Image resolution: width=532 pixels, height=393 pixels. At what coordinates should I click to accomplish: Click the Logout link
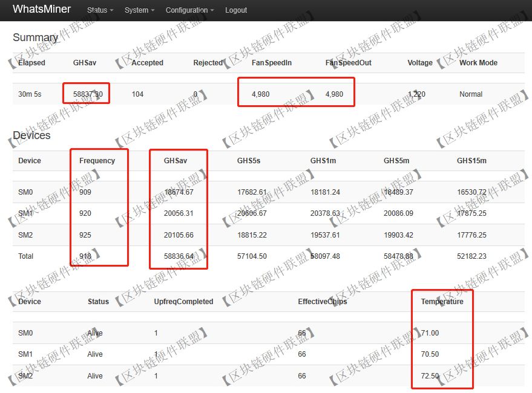pos(236,10)
